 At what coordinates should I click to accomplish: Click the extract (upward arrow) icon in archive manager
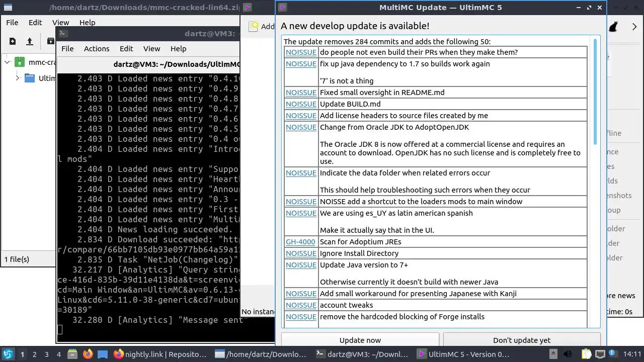tap(30, 41)
